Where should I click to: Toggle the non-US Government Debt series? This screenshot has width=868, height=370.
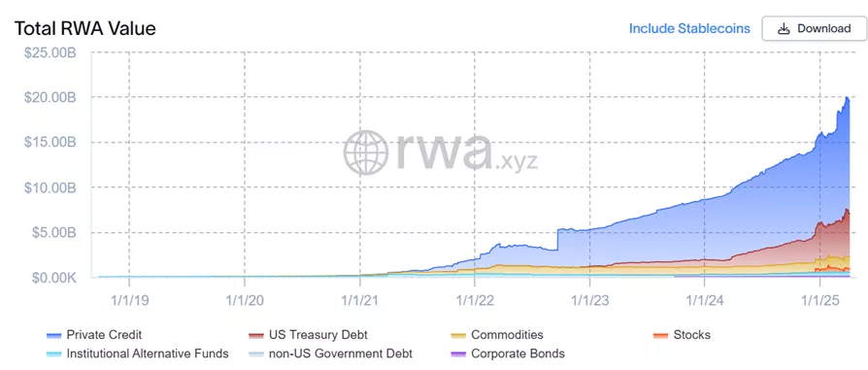coord(341,353)
